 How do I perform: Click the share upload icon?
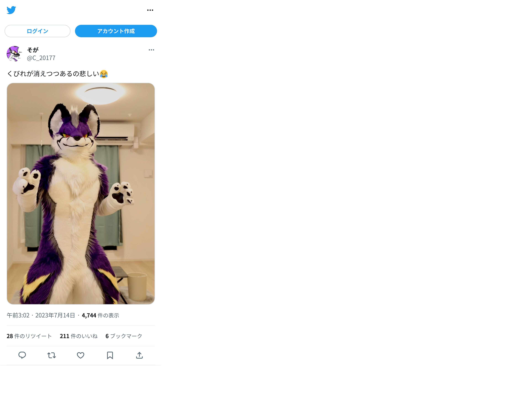[x=139, y=355]
